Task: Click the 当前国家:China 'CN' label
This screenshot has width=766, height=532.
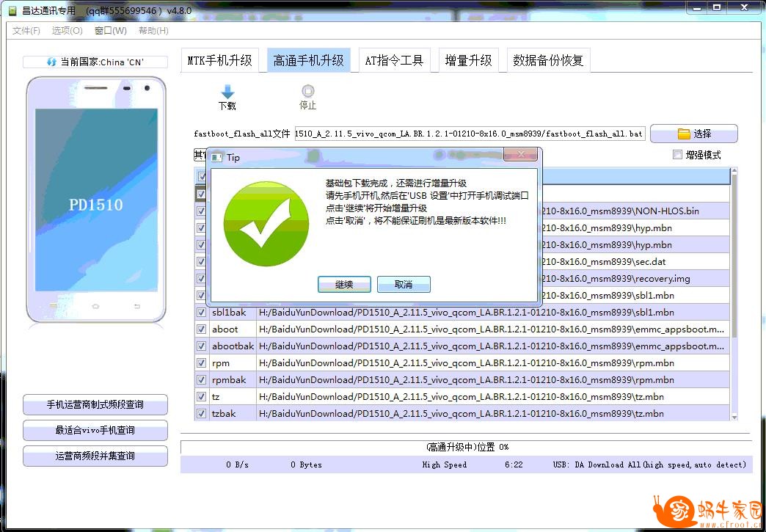Action: pyautogui.click(x=102, y=62)
